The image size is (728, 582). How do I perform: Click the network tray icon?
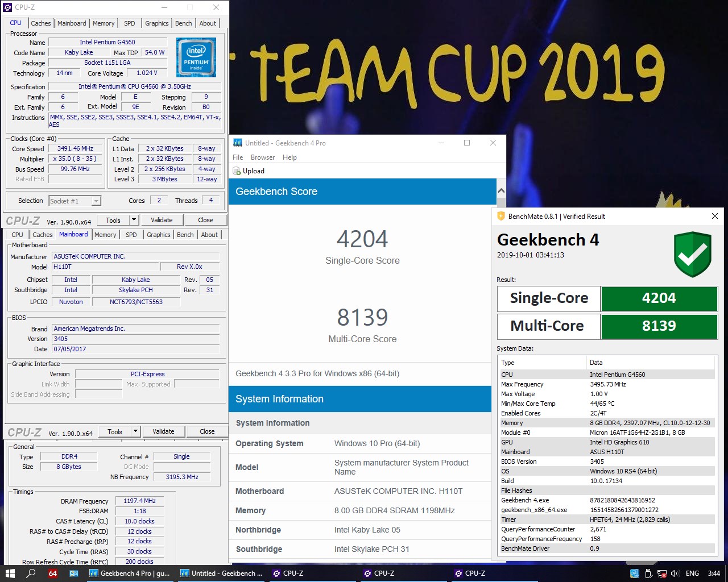click(662, 573)
